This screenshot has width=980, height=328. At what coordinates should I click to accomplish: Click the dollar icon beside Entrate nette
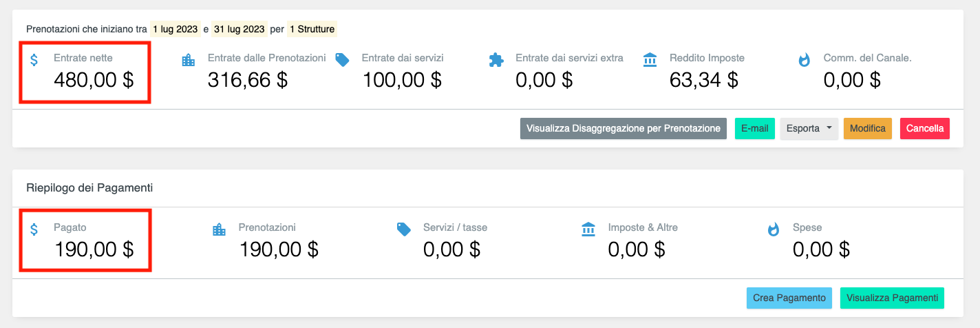coord(34,60)
